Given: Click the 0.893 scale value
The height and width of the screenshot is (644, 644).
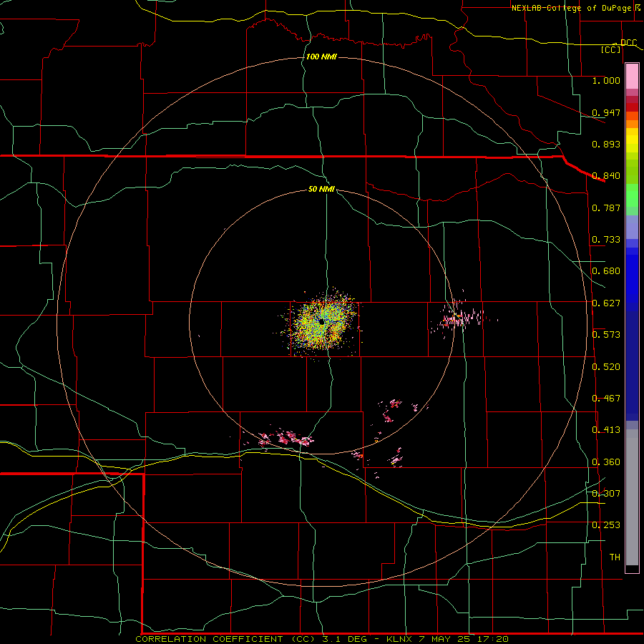Looking at the screenshot, I should [606, 144].
